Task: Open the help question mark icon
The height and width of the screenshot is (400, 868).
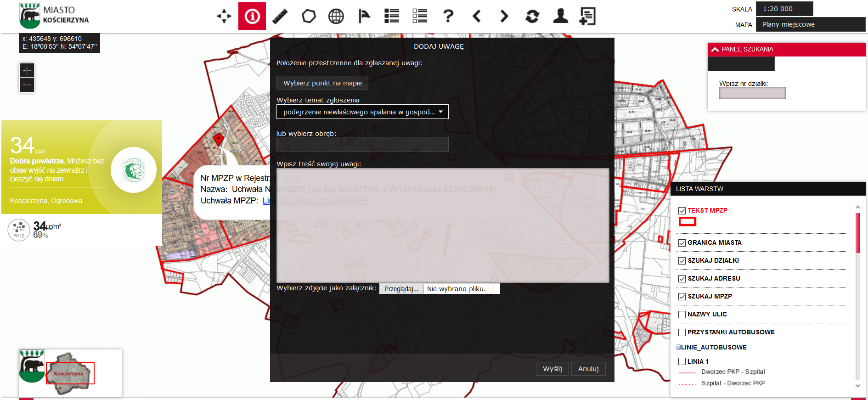Action: (448, 17)
